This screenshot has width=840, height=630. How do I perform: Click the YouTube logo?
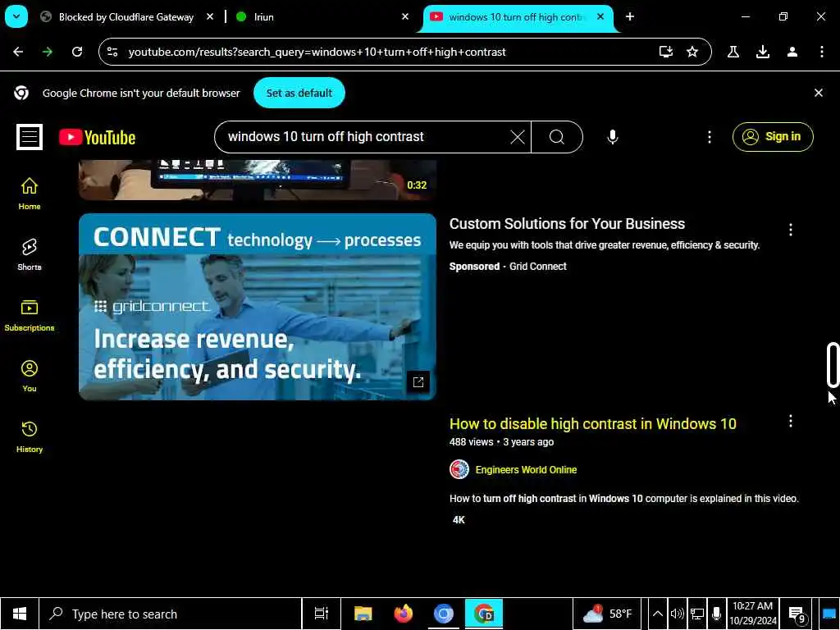97,138
